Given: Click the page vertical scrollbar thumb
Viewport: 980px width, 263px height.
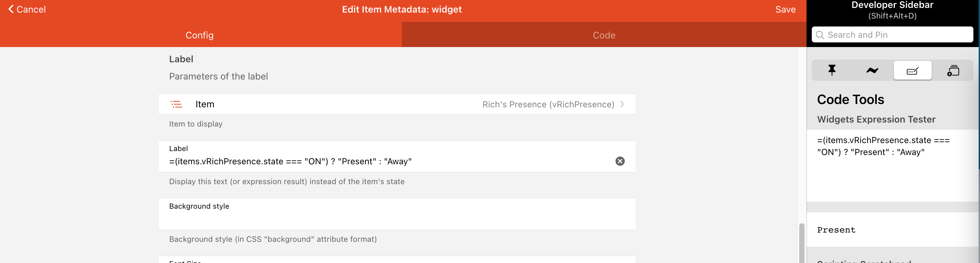Looking at the screenshot, I should 802,243.
